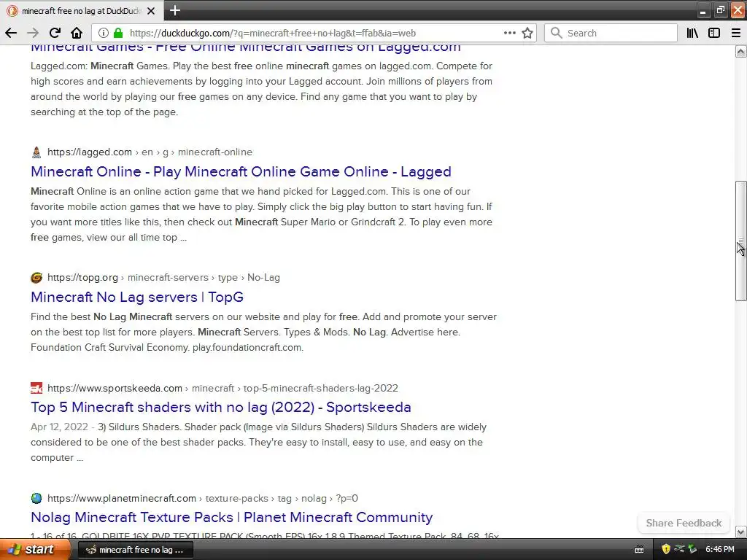Toggle the sidebar view icon
Viewport: 747px width, 560px height.
[713, 33]
